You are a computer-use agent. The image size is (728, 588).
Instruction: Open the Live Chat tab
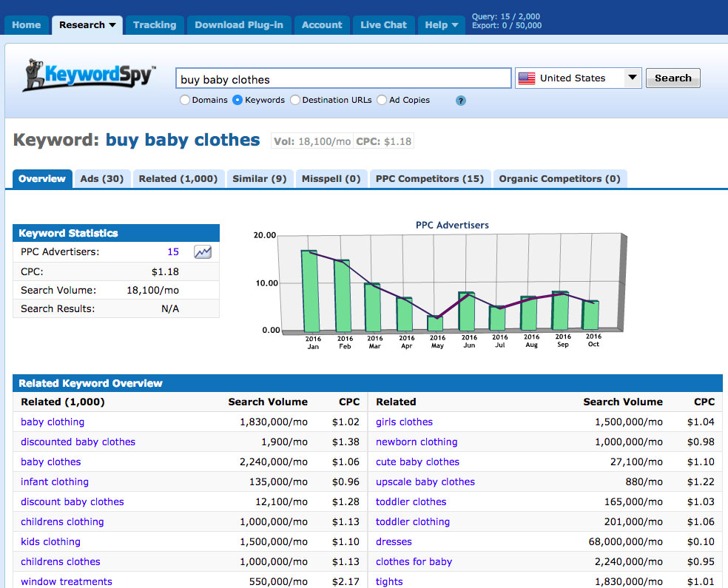[x=383, y=25]
